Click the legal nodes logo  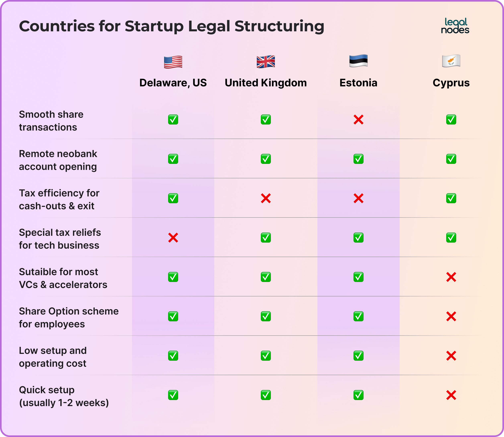click(455, 26)
